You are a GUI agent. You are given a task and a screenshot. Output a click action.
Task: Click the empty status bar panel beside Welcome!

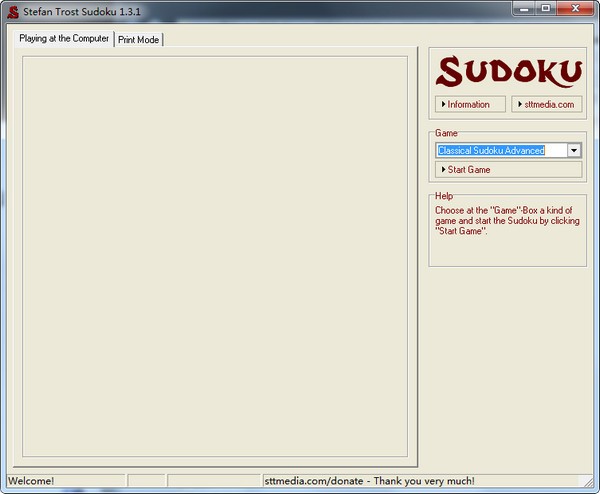pos(147,481)
